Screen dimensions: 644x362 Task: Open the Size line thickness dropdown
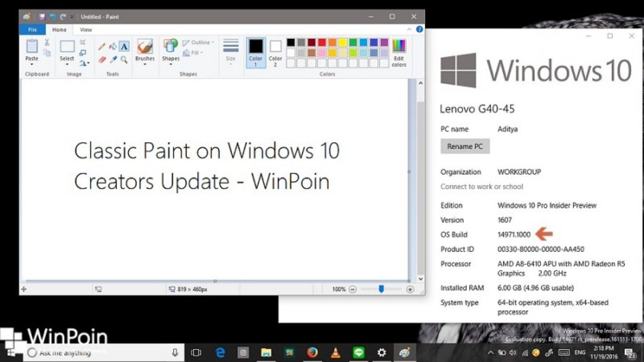[230, 52]
